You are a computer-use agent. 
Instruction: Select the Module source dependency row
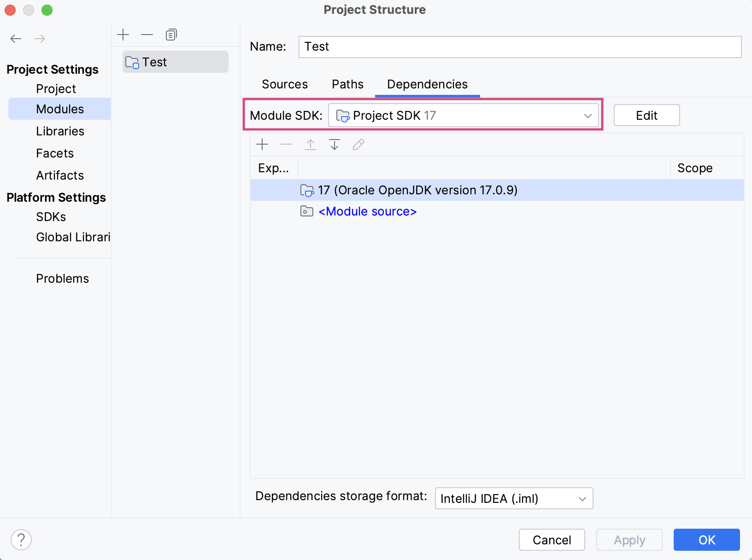[497, 211]
